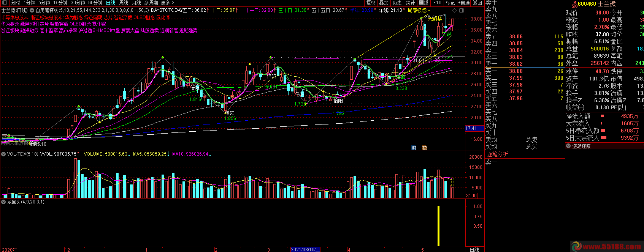Toggle 叠加 overlay mode
The image size is (644, 252).
(384, 3)
